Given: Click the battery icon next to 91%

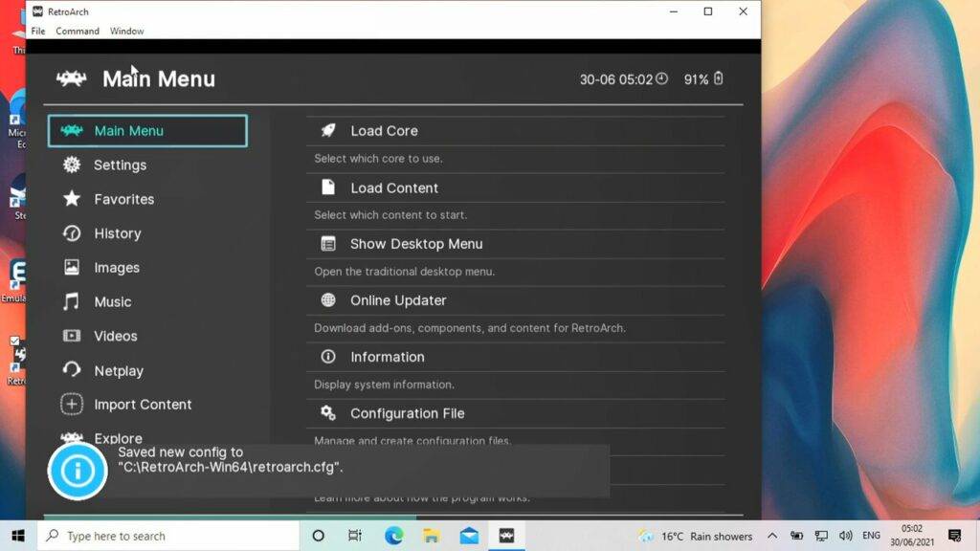Looking at the screenshot, I should tap(718, 78).
